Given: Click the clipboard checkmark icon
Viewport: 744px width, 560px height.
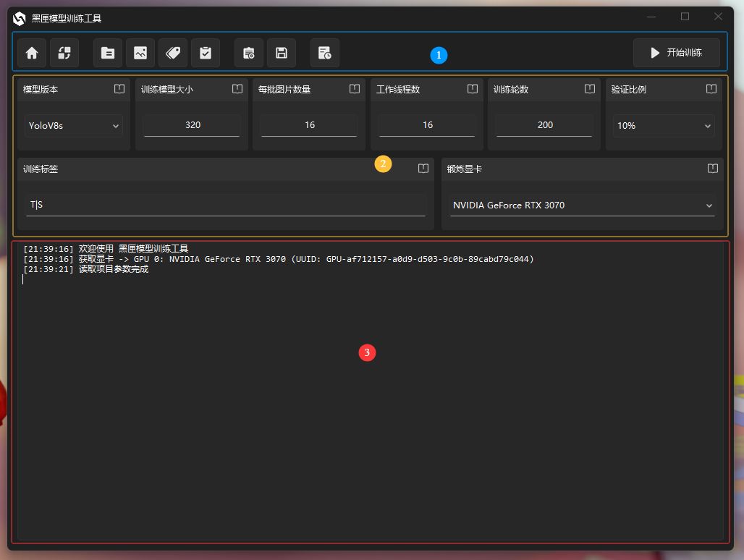Looking at the screenshot, I should [206, 53].
